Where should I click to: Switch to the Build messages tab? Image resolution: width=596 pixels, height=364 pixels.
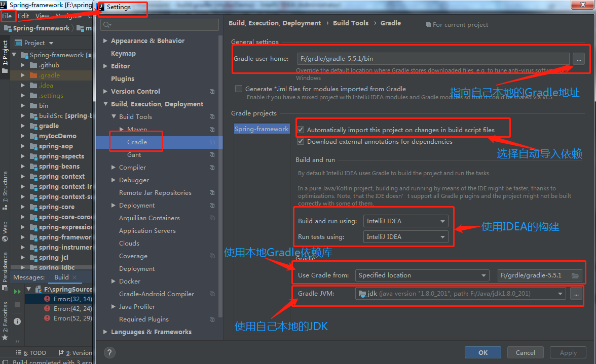pyautogui.click(x=61, y=277)
